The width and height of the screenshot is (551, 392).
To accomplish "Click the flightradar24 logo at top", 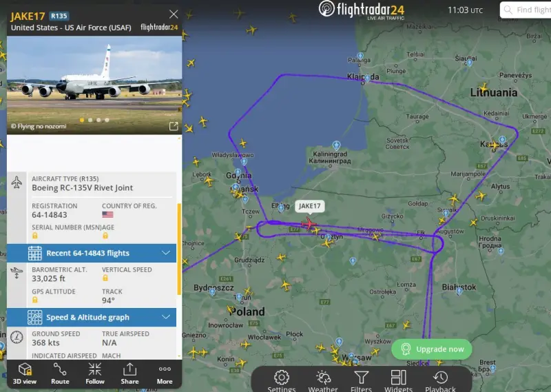I will 361,10.
